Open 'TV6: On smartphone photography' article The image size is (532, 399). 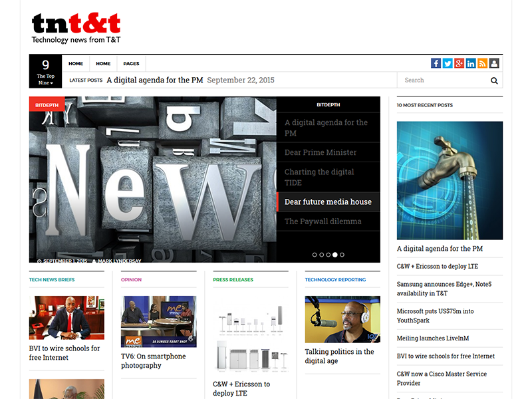tap(154, 360)
